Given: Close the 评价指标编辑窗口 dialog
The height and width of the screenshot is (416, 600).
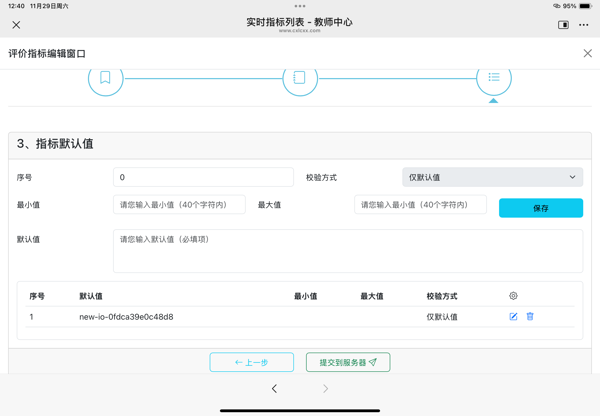Looking at the screenshot, I should tap(587, 53).
